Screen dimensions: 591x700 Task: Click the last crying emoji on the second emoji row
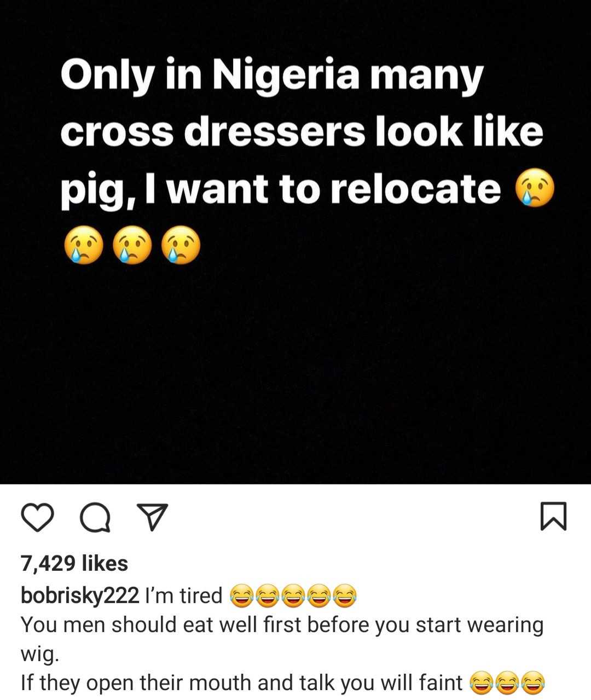click(x=181, y=245)
